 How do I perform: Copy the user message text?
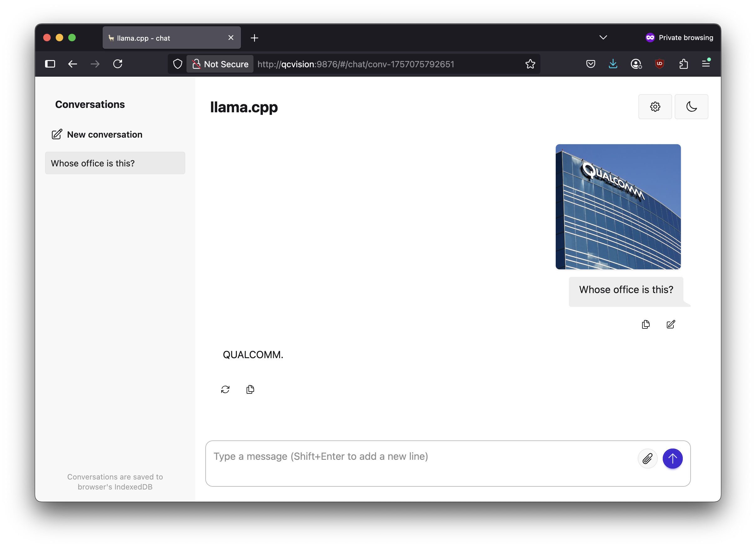click(x=646, y=324)
